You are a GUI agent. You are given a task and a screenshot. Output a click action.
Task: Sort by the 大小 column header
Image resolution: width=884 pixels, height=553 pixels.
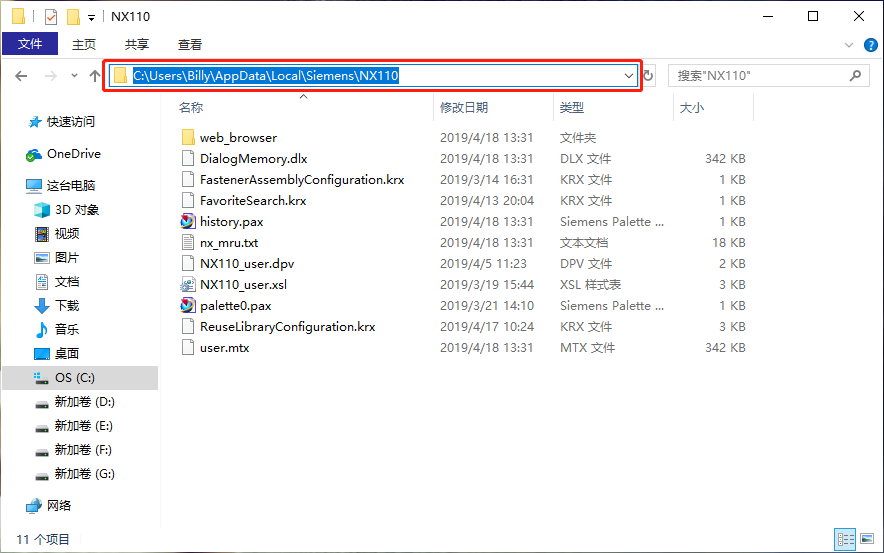pyautogui.click(x=692, y=108)
